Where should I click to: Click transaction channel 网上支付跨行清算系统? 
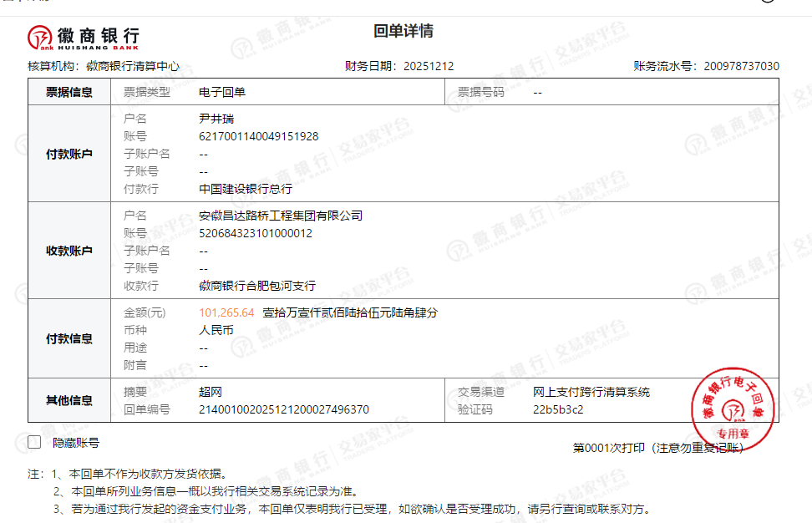[591, 392]
